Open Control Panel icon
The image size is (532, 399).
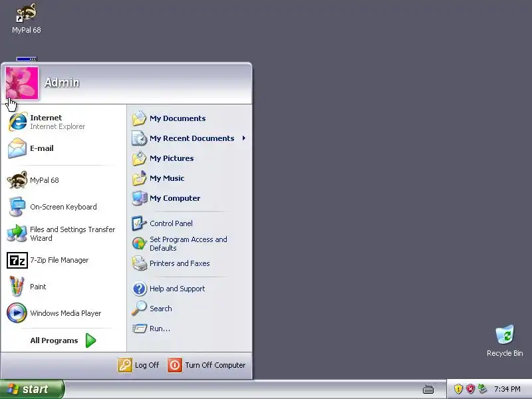139,223
